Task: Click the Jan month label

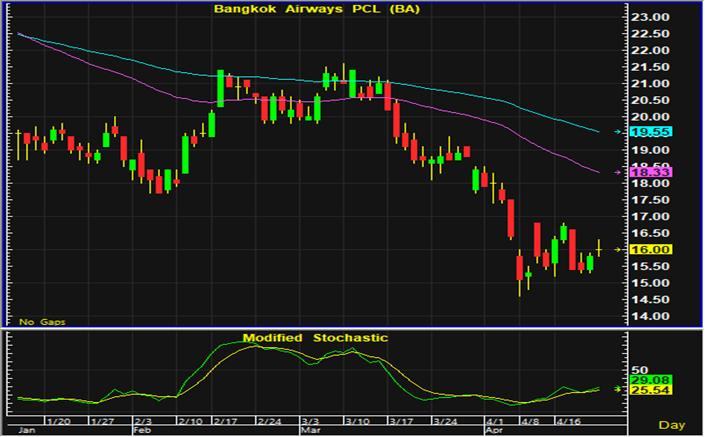Action: coord(27,430)
